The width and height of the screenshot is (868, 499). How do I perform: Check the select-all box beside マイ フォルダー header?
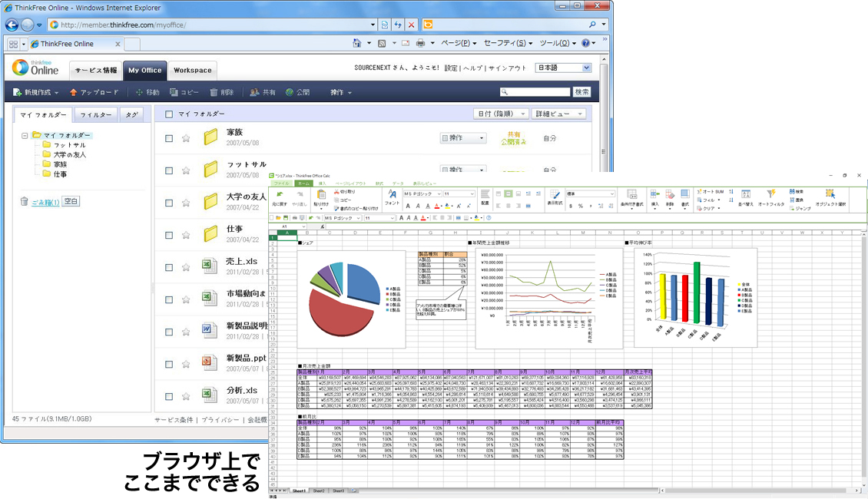[169, 114]
